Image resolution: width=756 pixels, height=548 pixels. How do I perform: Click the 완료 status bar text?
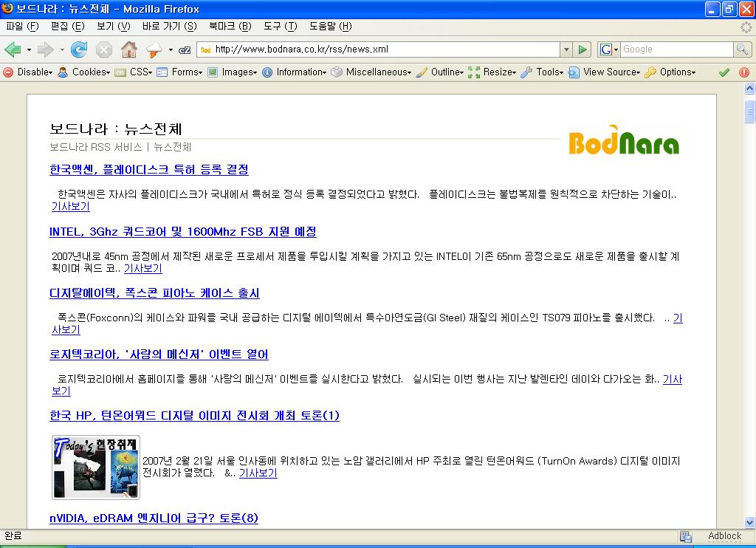coord(13,535)
